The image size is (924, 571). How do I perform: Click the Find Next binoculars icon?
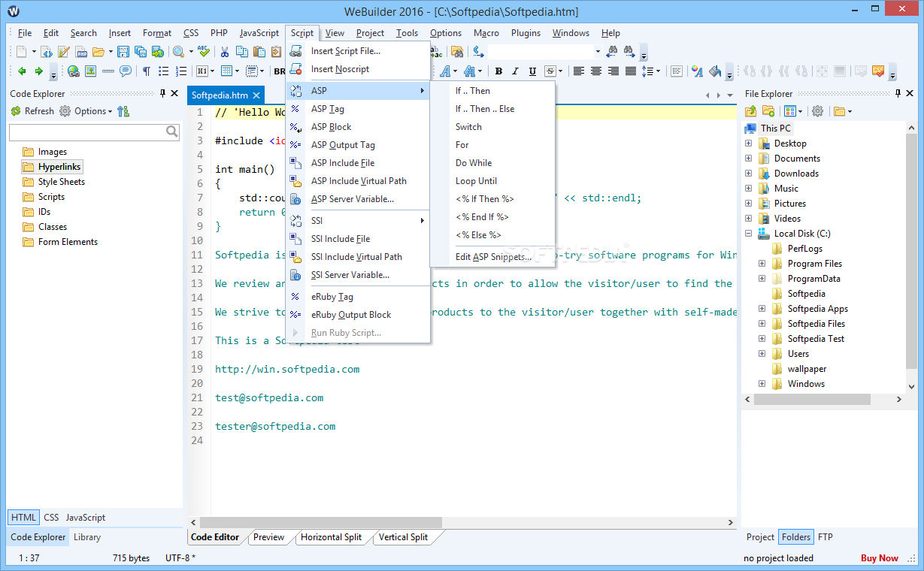[x=629, y=52]
